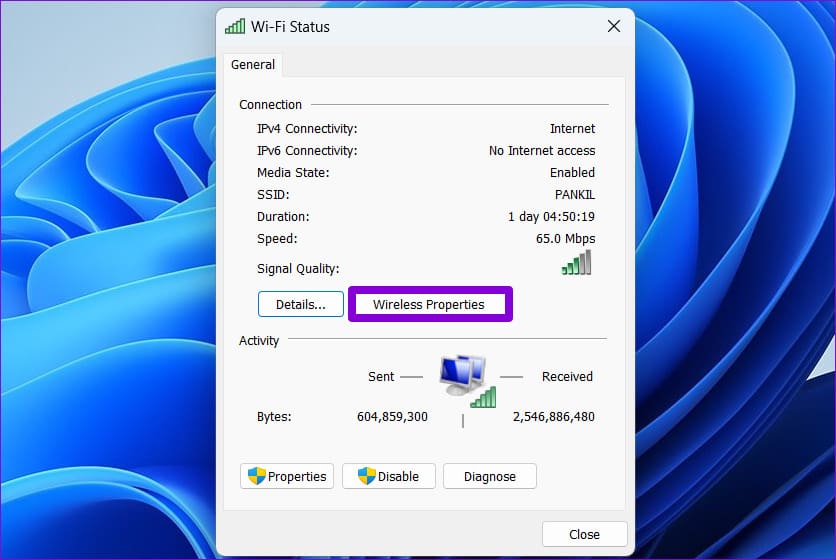This screenshot has height=560, width=836.
Task: Click the Close button at bottom
Action: coord(584,534)
